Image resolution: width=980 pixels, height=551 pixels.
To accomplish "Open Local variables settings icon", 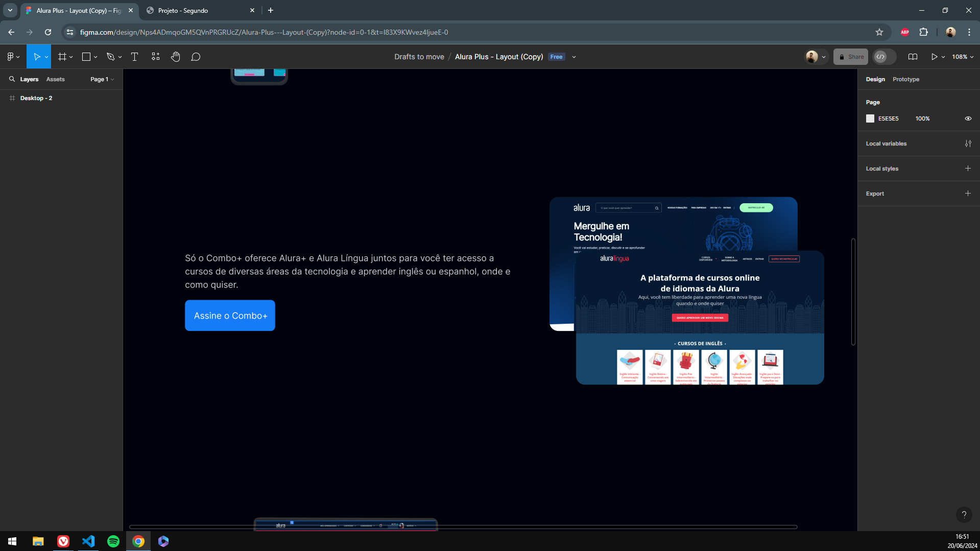I will point(968,143).
